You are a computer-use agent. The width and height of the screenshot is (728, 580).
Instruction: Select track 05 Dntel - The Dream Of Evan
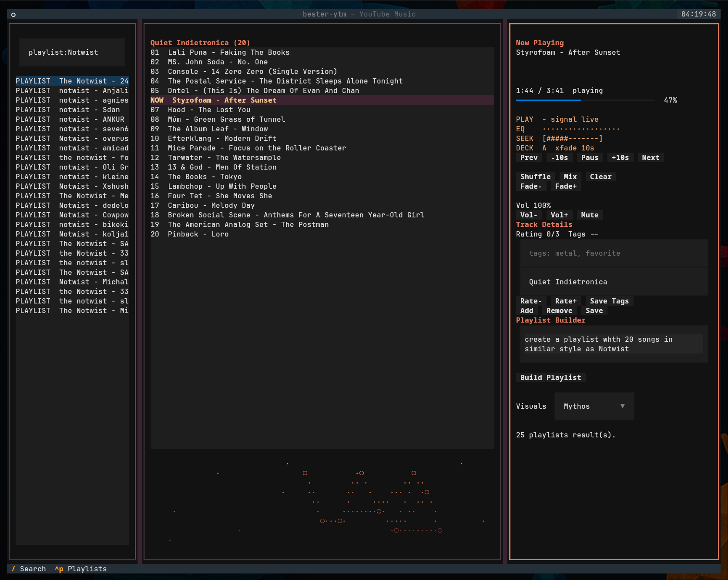[322, 90]
